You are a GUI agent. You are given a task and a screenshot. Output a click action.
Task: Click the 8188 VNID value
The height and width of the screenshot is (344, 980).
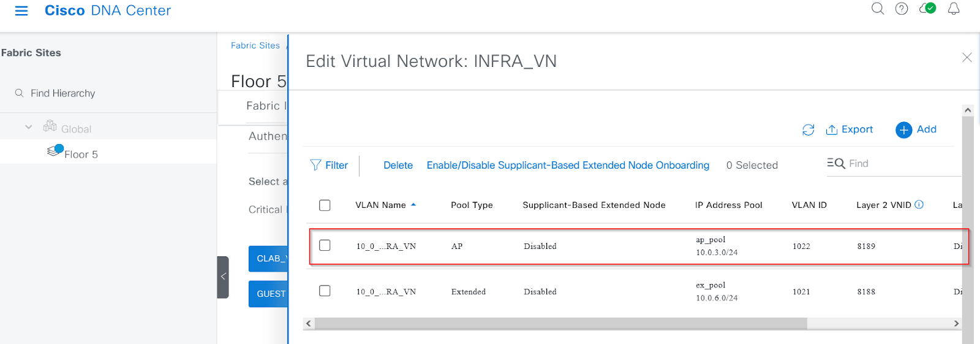(x=866, y=292)
